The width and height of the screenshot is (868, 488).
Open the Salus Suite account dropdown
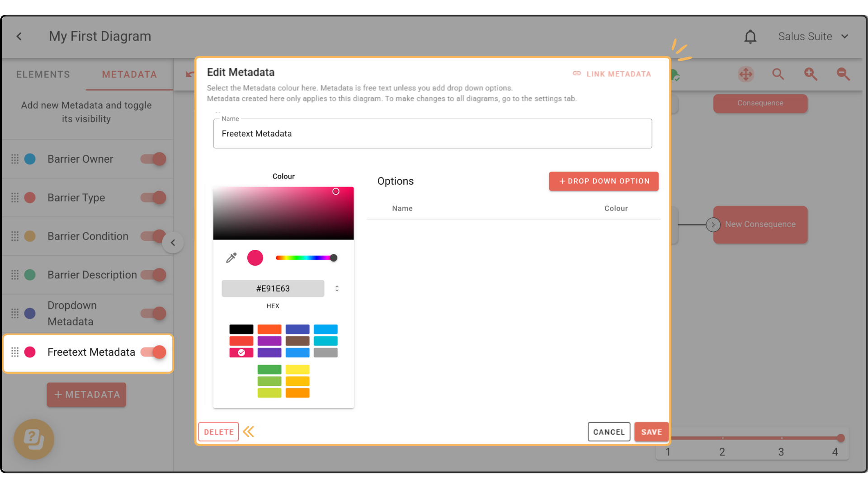813,37
